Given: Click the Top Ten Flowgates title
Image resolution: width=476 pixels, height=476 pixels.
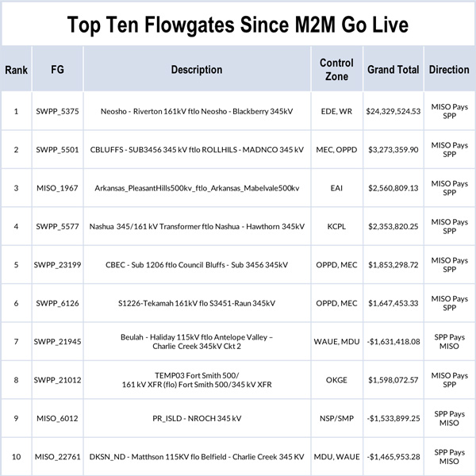Looking at the screenshot, I should 238,25.
